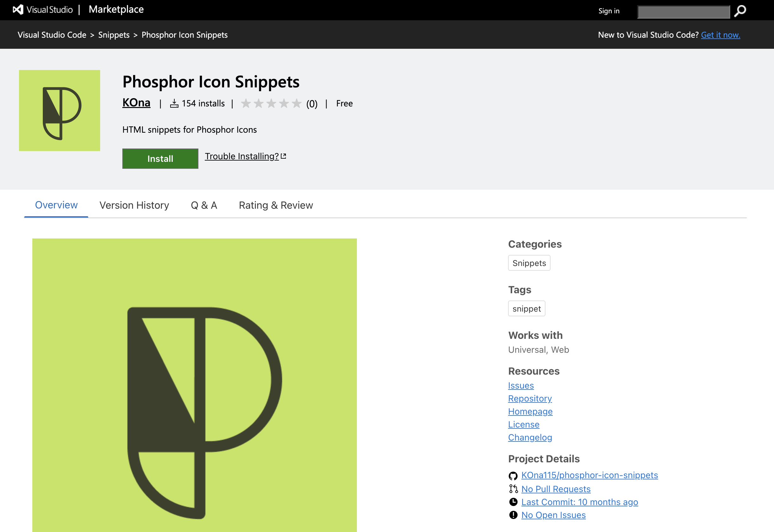
Task: Click the star rating icons
Action: [x=271, y=104]
